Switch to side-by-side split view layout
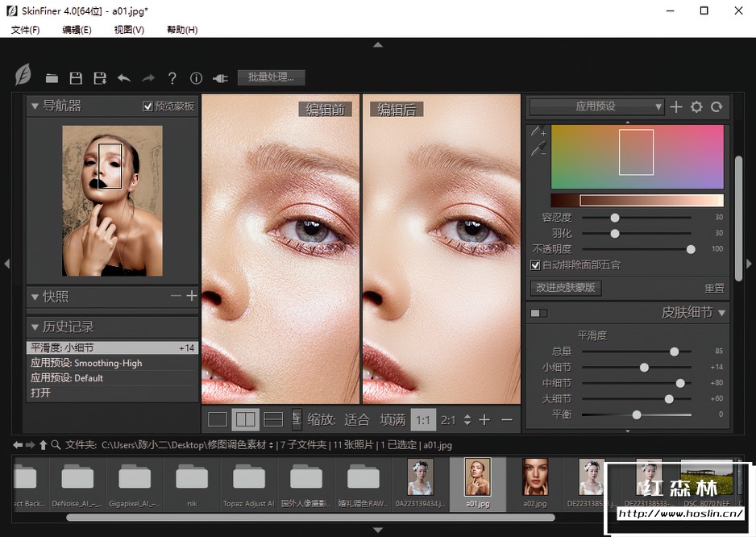756x537 pixels. point(245,419)
